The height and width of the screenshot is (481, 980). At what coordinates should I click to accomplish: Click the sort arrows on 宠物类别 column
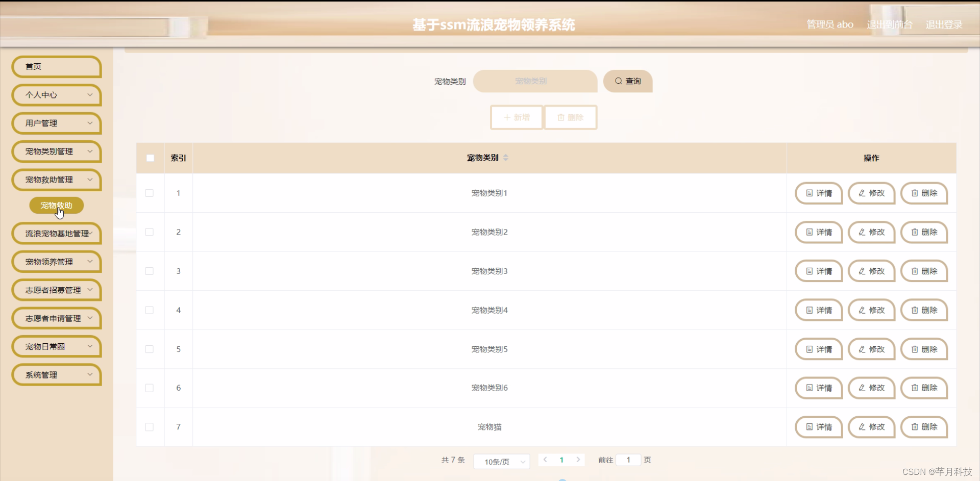tap(506, 158)
